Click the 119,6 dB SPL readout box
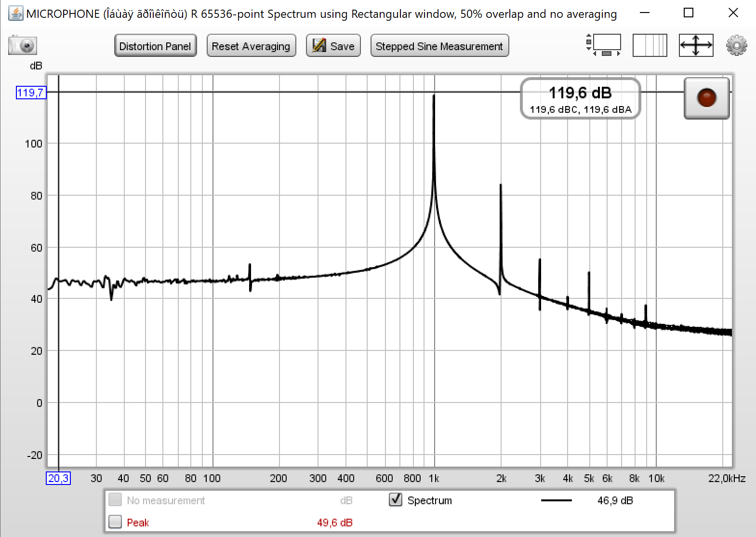This screenshot has height=537, width=756. 580,98
